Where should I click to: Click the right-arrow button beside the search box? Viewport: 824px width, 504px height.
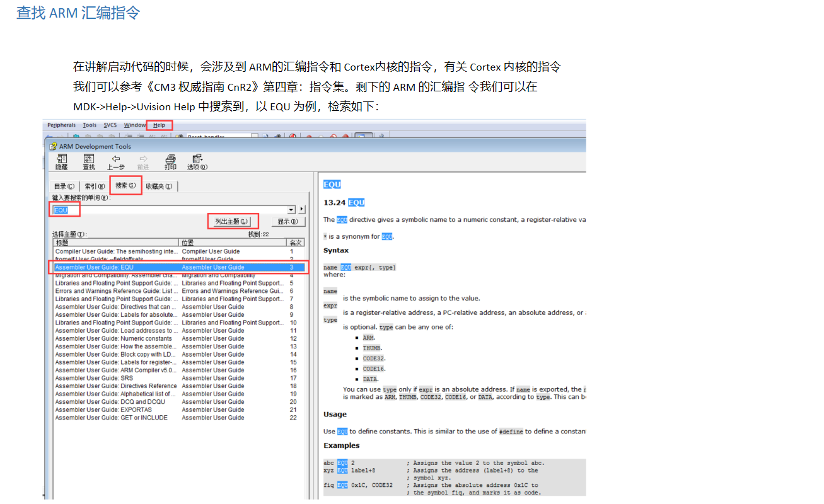tap(302, 210)
